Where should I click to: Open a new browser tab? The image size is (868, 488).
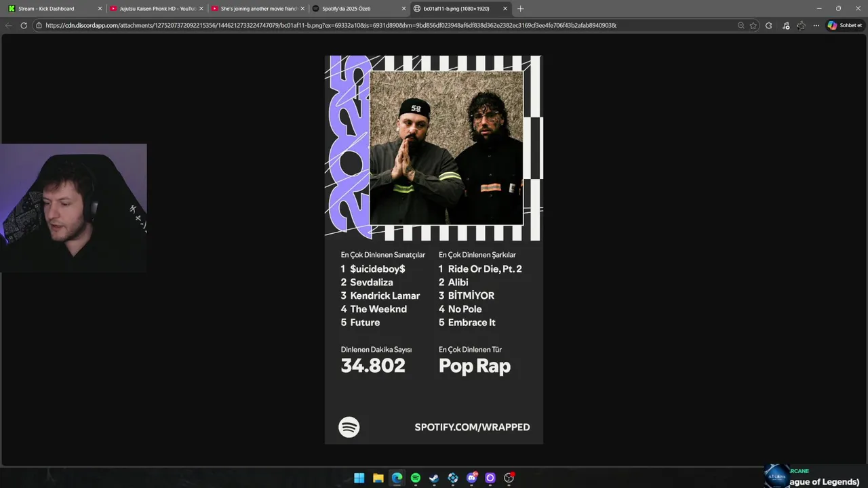pos(520,9)
